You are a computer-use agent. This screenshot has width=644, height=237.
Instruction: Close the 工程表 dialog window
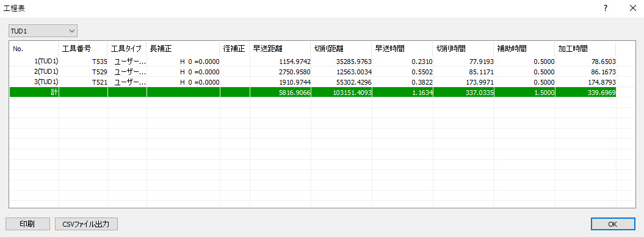point(632,8)
